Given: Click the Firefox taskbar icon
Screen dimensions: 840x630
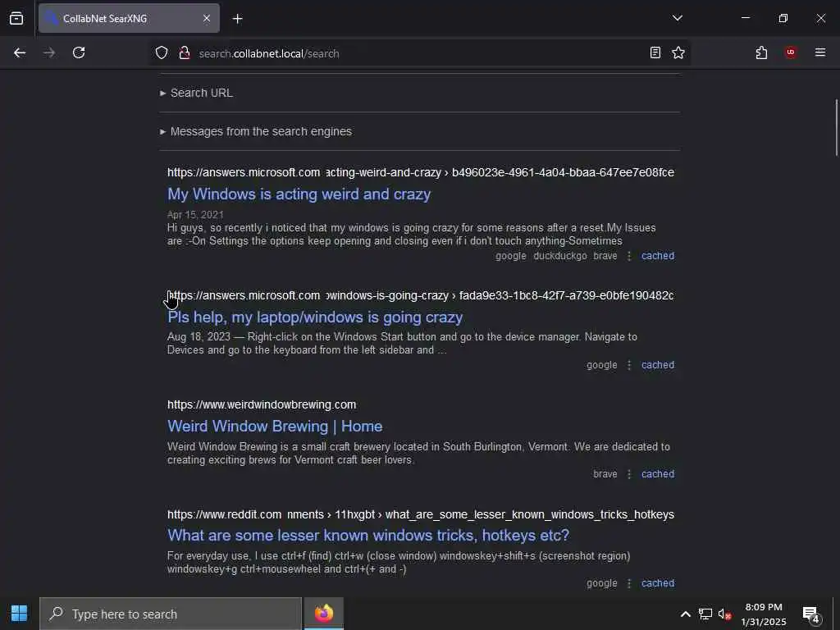Looking at the screenshot, I should pos(323,614).
